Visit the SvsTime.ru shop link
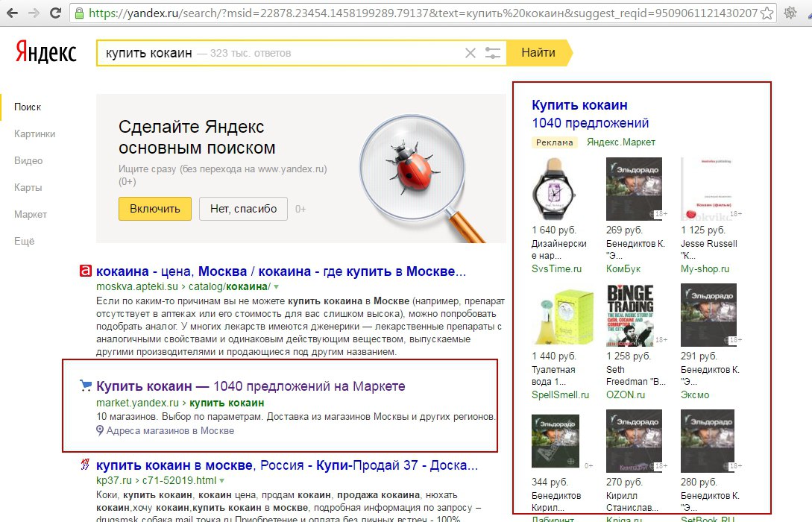Image resolution: width=812 pixels, height=522 pixels. 557,268
